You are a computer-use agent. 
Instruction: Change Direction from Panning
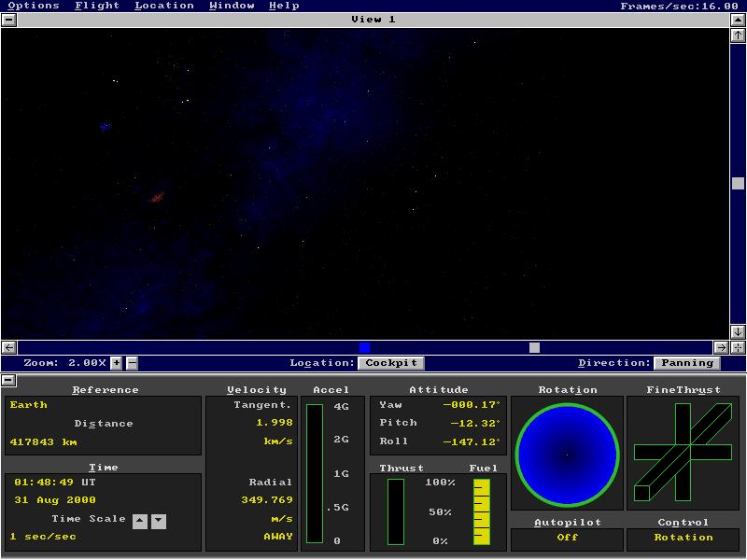687,363
